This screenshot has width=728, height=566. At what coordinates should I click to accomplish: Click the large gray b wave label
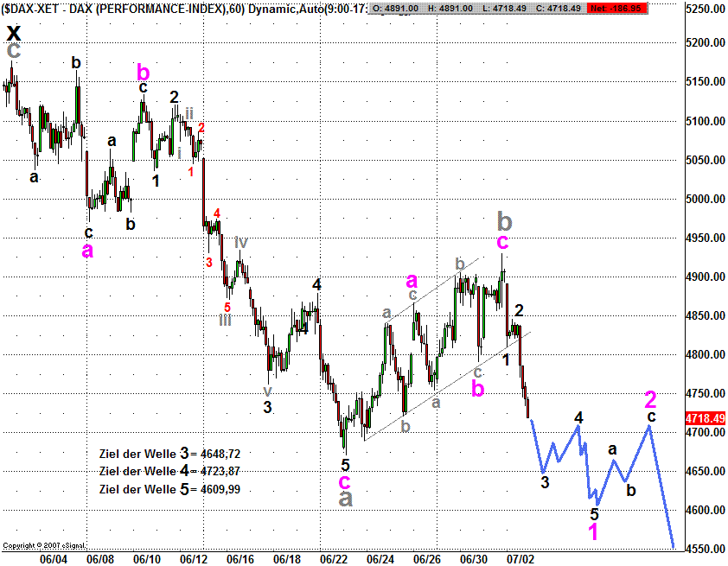click(x=503, y=219)
